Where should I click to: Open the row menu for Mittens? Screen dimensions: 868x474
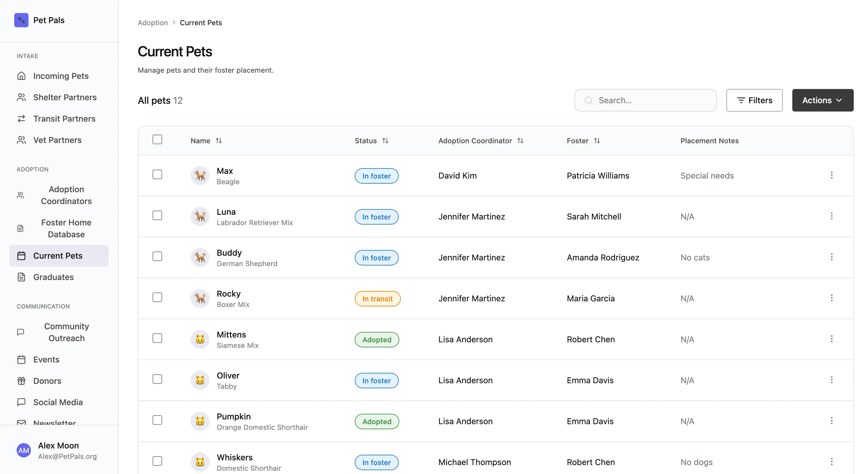point(831,339)
